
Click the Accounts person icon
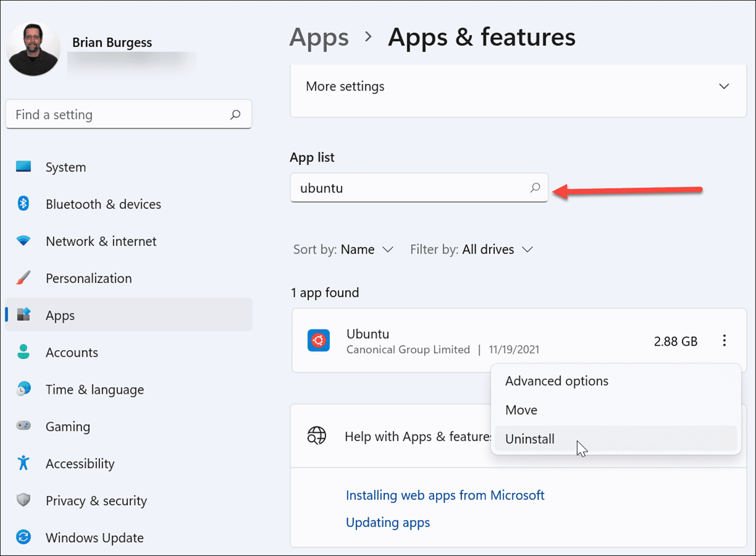(x=23, y=352)
